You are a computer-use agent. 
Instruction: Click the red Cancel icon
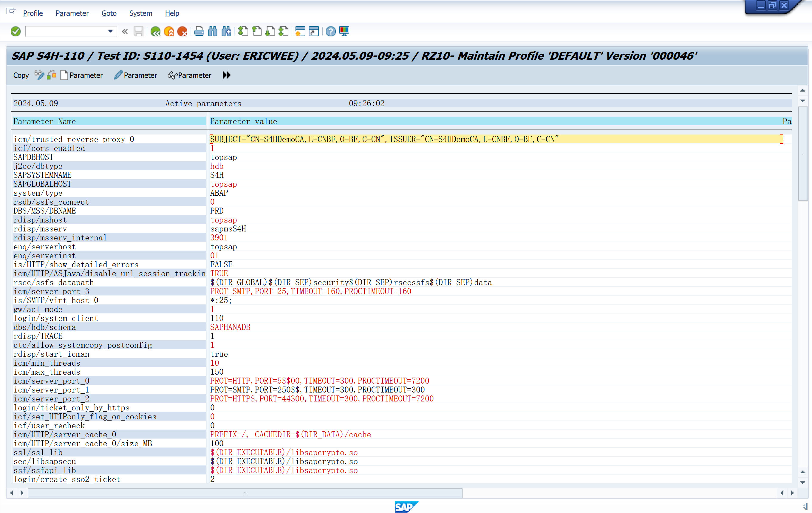pos(182,31)
